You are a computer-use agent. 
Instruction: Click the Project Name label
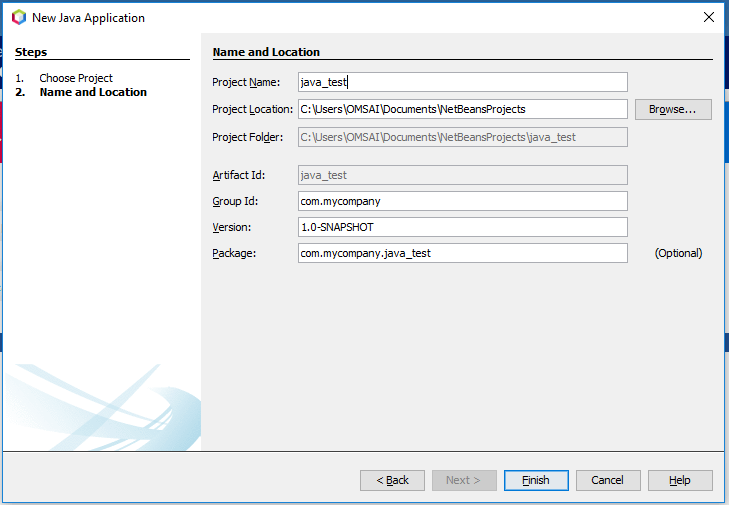click(246, 82)
